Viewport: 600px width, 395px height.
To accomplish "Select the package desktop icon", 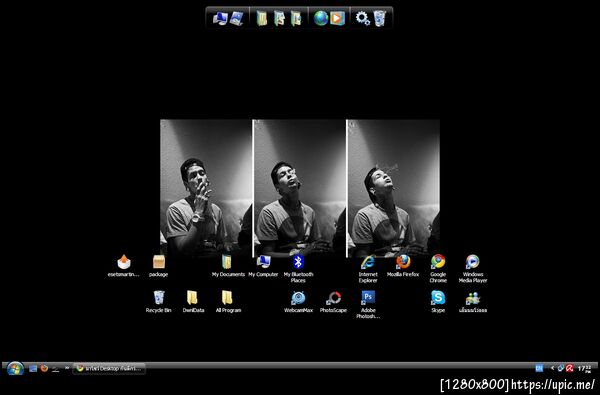I will pyautogui.click(x=158, y=266).
